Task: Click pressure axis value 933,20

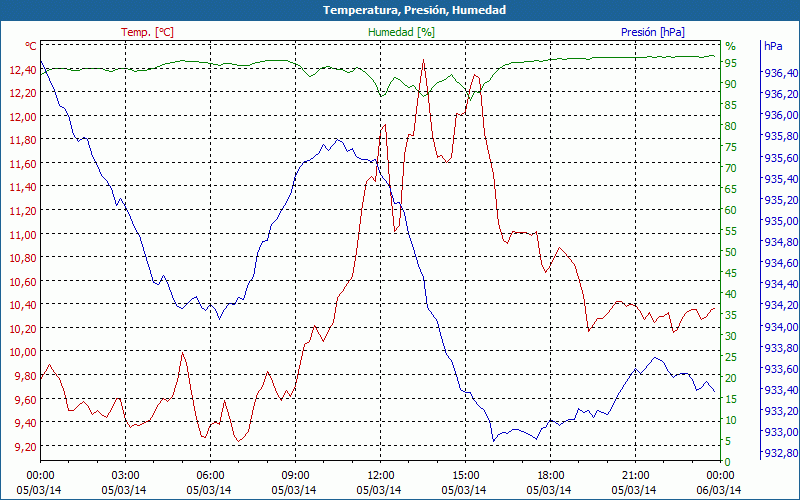Action: point(780,411)
